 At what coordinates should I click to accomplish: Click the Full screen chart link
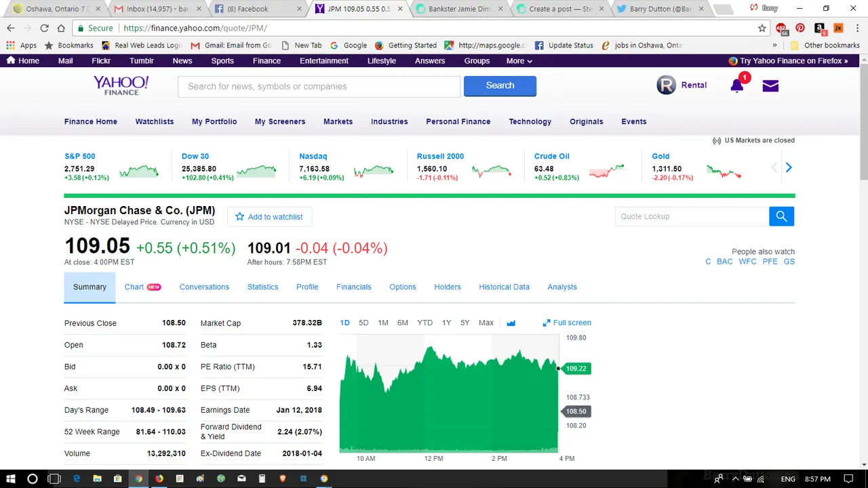click(x=567, y=323)
